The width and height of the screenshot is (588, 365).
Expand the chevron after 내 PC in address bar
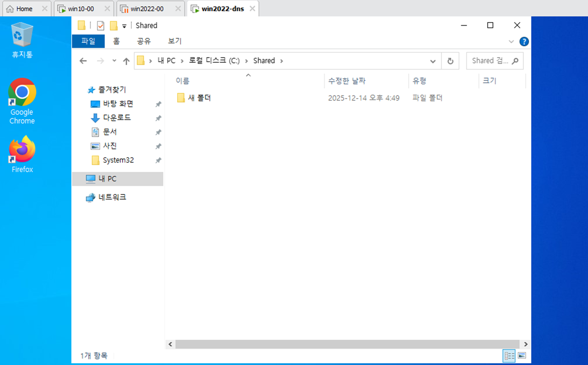coord(182,61)
